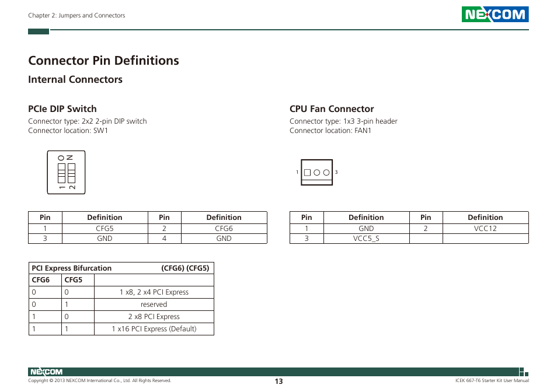Click the CPU fan connector pin diagram
The width and height of the screenshot is (557, 392).
(316, 173)
